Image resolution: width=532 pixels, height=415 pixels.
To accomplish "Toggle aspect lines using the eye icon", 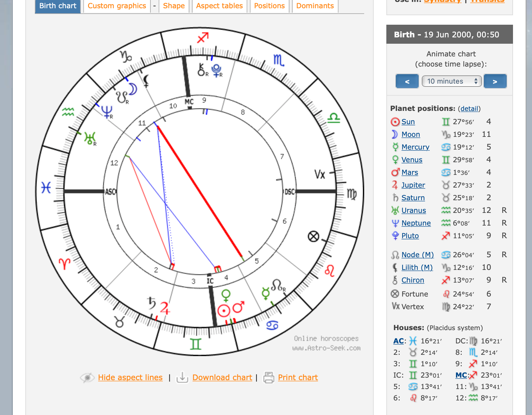I will pos(87,377).
